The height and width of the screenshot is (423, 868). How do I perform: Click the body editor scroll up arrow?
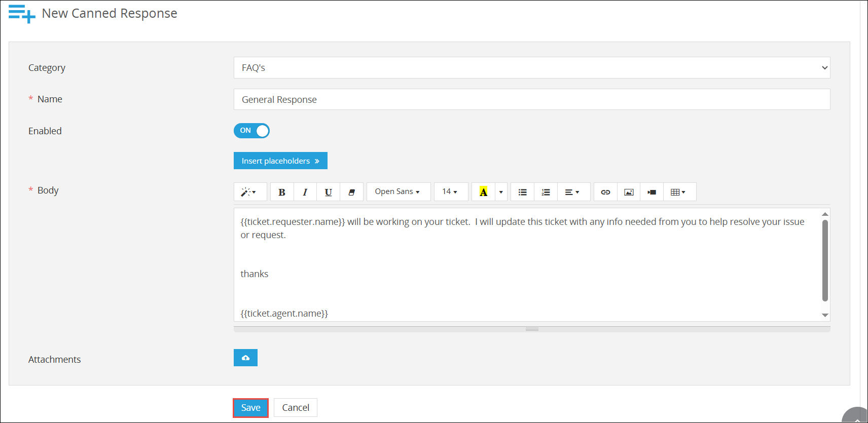point(825,214)
